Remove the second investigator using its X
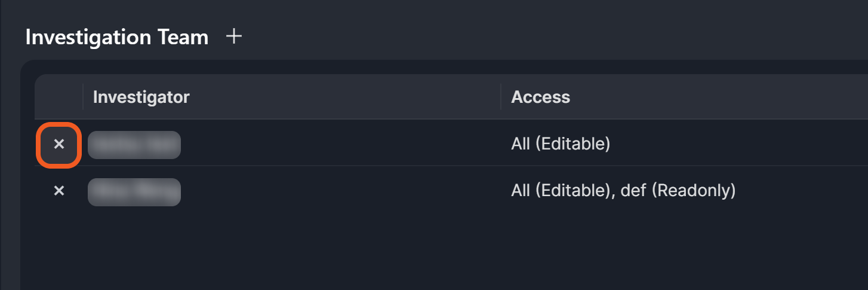This screenshot has width=868, height=290. click(59, 191)
